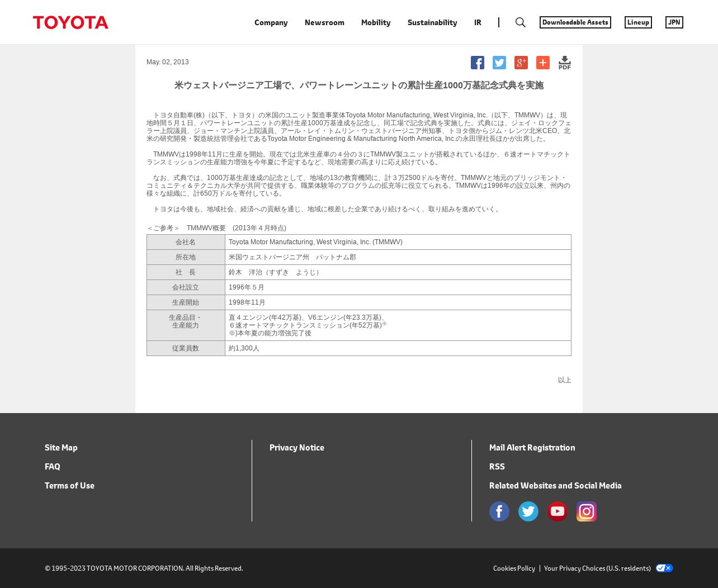
Task: Open Toyota Facebook page in footer
Action: click(x=499, y=511)
